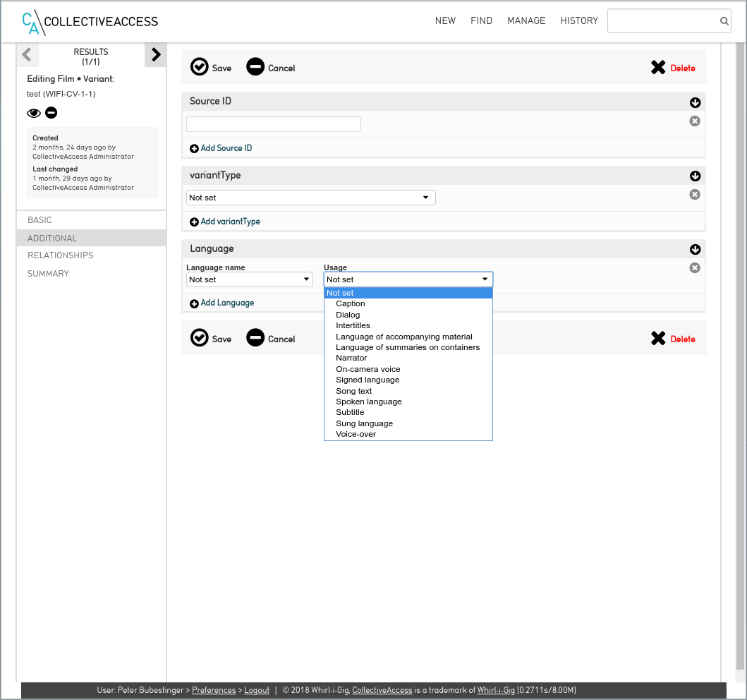Image resolution: width=747 pixels, height=700 pixels.
Task: Open the variantType dropdown
Action: coord(310,198)
